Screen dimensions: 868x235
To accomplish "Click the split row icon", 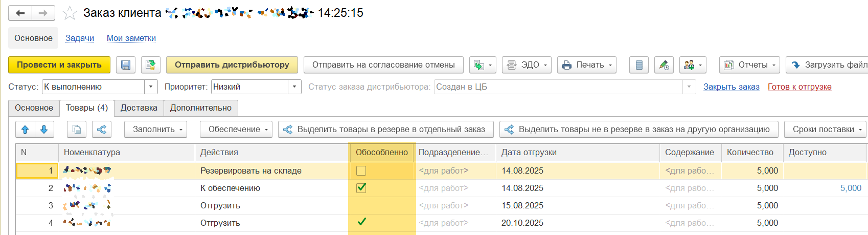I will [102, 130].
